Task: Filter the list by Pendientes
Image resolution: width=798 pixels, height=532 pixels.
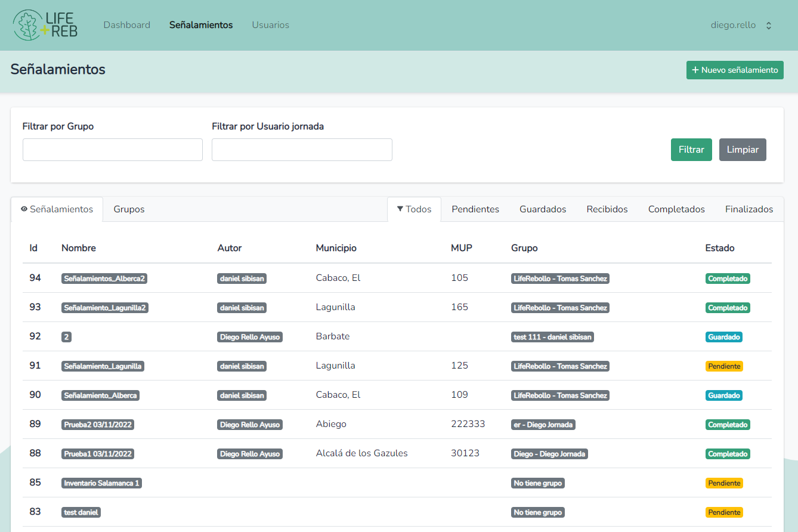Action: 475,209
